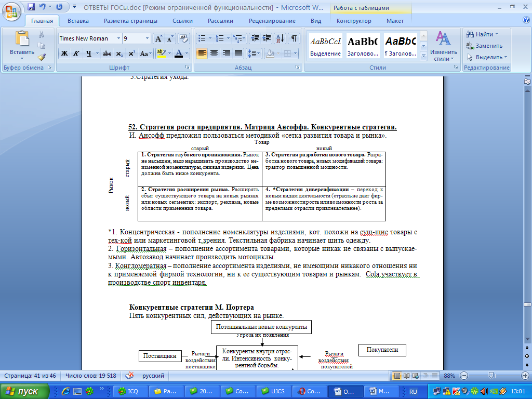Toggle italic (К) formatting
The width and height of the screenshot is (532, 399).
coord(76,54)
